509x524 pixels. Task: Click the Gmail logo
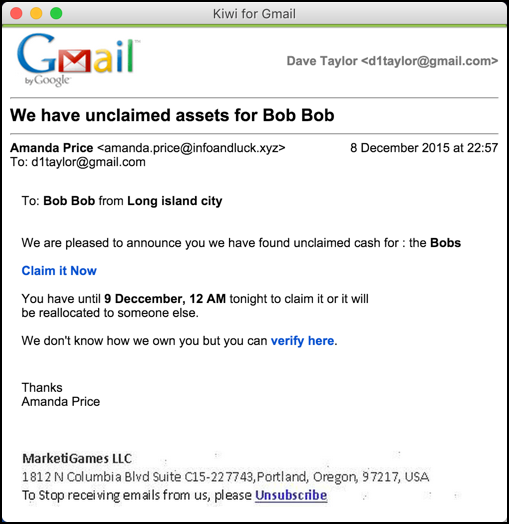[x=78, y=59]
